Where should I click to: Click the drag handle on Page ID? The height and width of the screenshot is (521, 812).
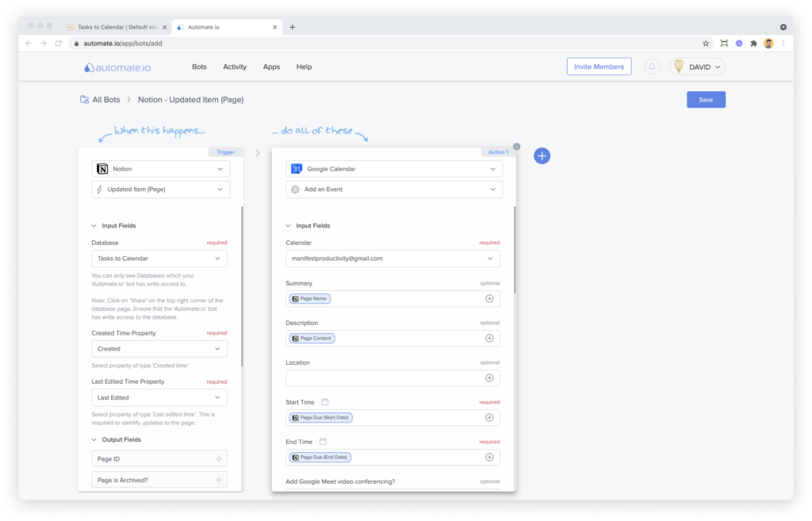pos(219,459)
